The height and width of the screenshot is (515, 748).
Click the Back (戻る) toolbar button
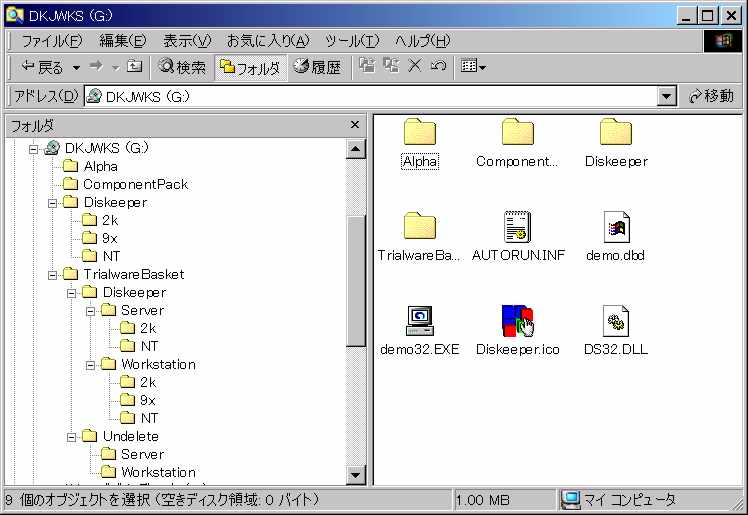click(42, 67)
